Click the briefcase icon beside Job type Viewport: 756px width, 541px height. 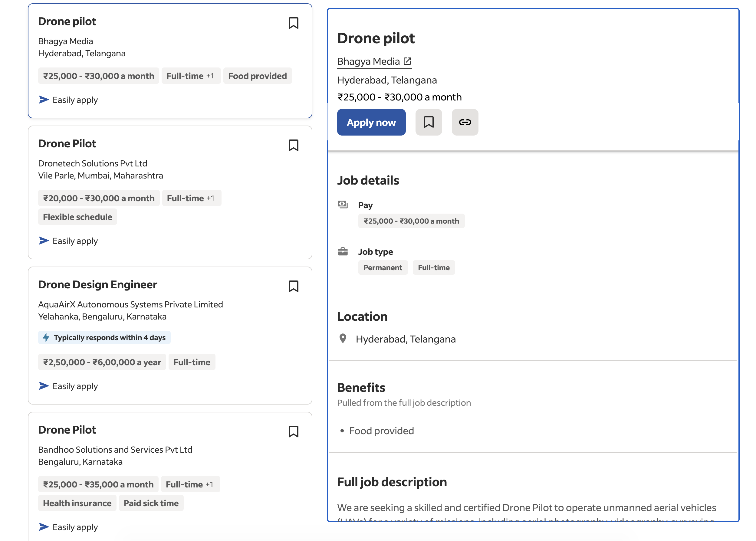click(x=343, y=251)
